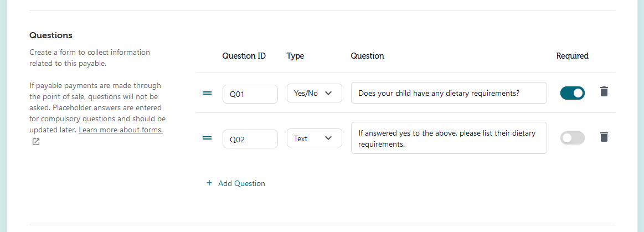This screenshot has height=232, width=644.
Task: Click the Type column header
Action: click(x=295, y=56)
